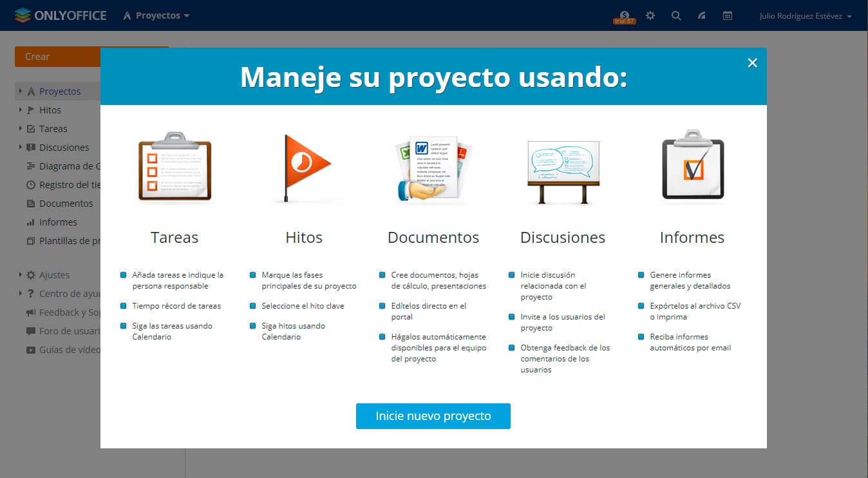Click the ONLYOFFICE logo
Screen dimensions: 868x478
coord(61,15)
